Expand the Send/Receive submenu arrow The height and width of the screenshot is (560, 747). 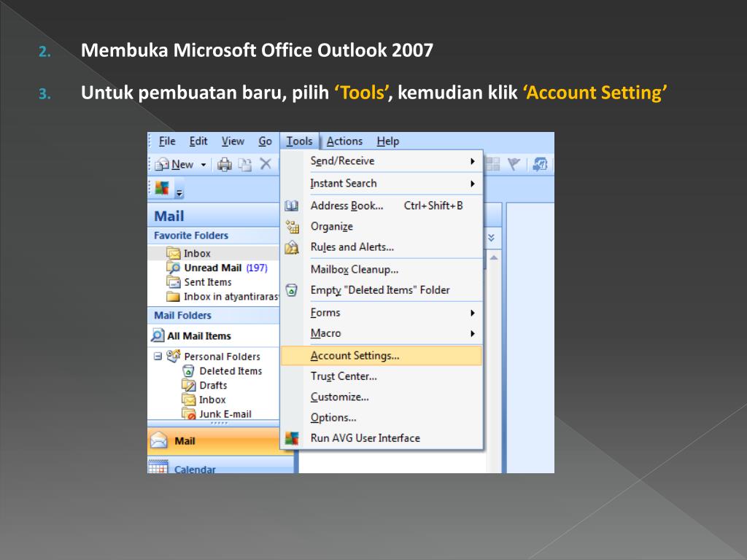pyautogui.click(x=473, y=161)
